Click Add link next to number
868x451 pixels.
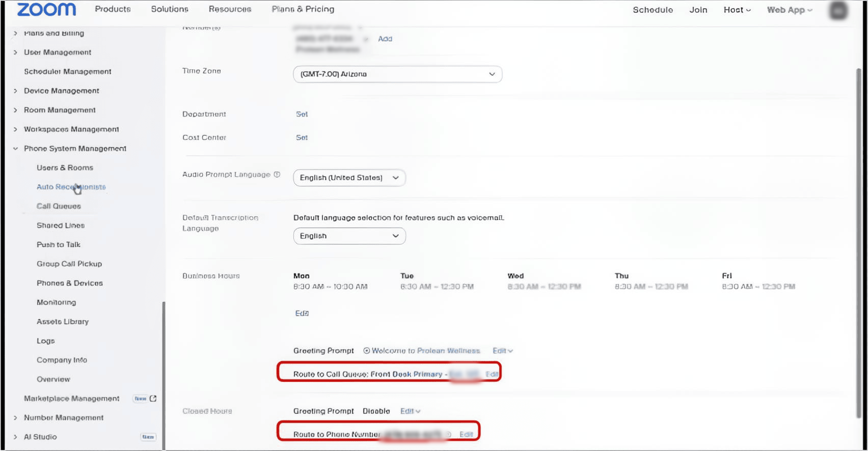click(x=385, y=39)
